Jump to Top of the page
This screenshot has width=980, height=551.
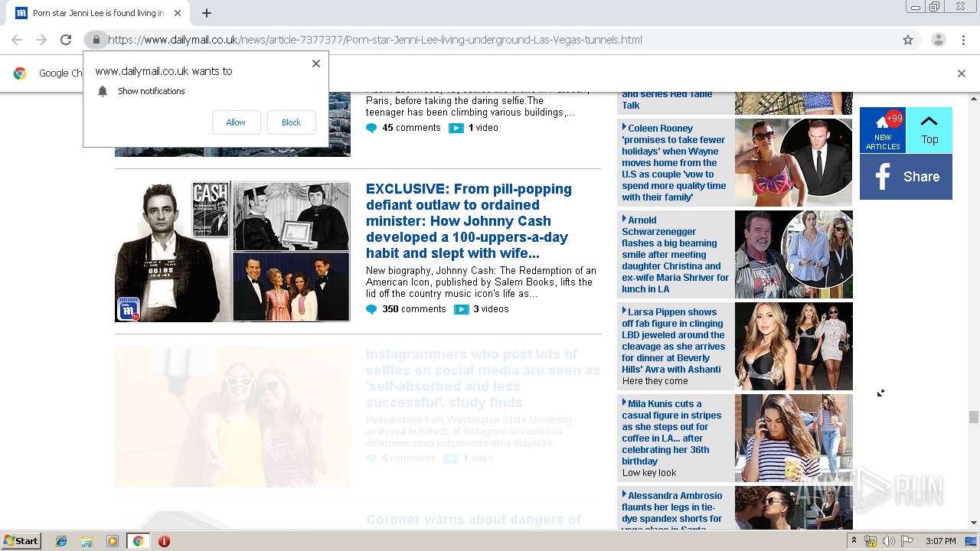pos(929,130)
